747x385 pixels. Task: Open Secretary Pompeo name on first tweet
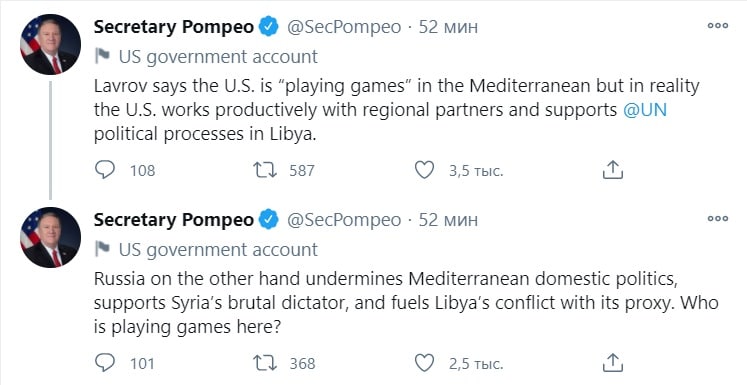pos(173,27)
